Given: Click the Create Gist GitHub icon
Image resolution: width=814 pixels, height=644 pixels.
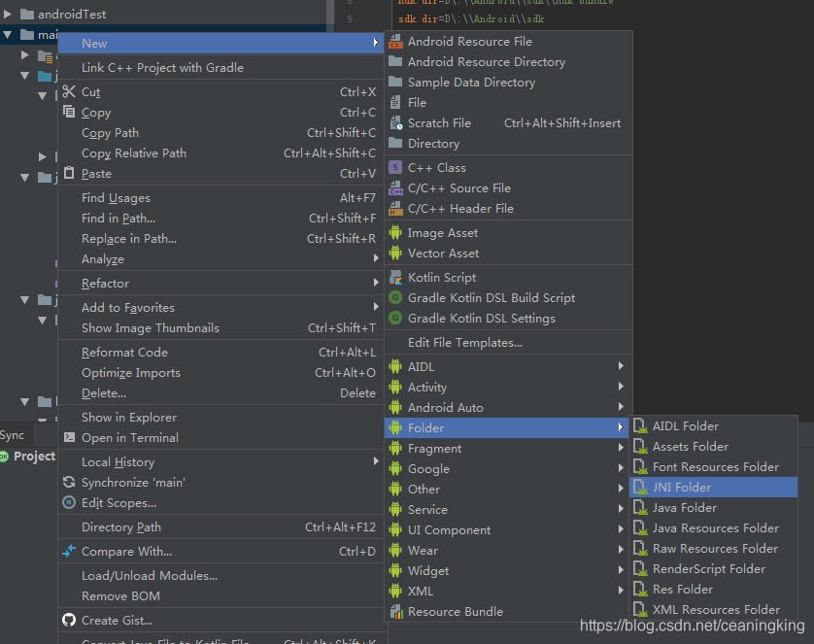Looking at the screenshot, I should pyautogui.click(x=69, y=620).
